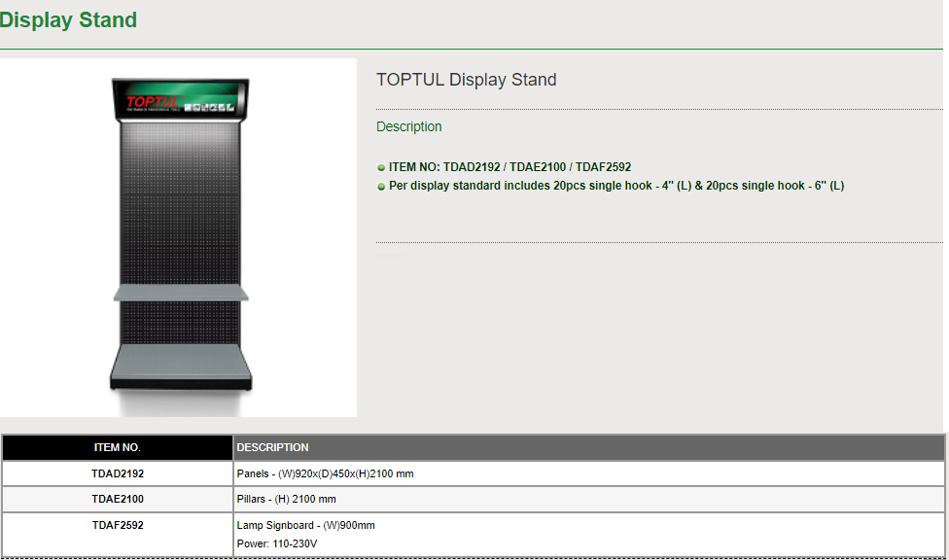The height and width of the screenshot is (560, 949).
Task: Select the TDAE2100 item number cell
Action: tap(118, 499)
